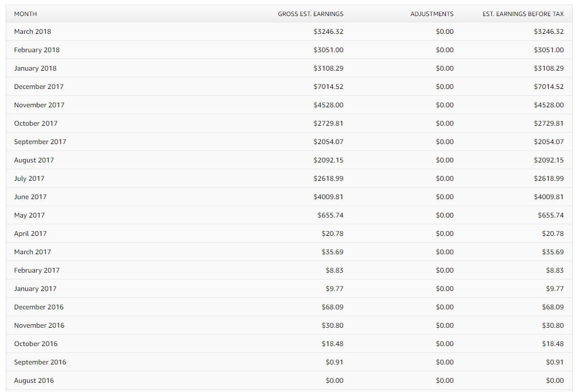Select the February 2017 month cell
579x392 pixels.
37,270
